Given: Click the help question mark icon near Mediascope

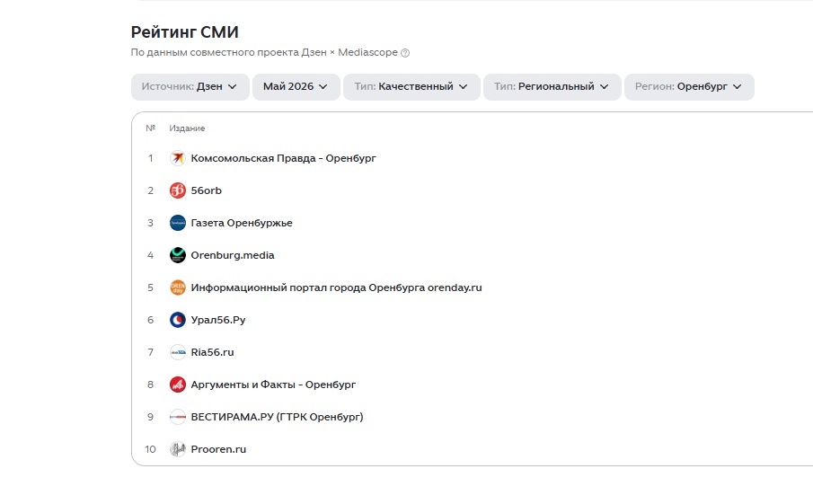Looking at the screenshot, I should (x=405, y=53).
